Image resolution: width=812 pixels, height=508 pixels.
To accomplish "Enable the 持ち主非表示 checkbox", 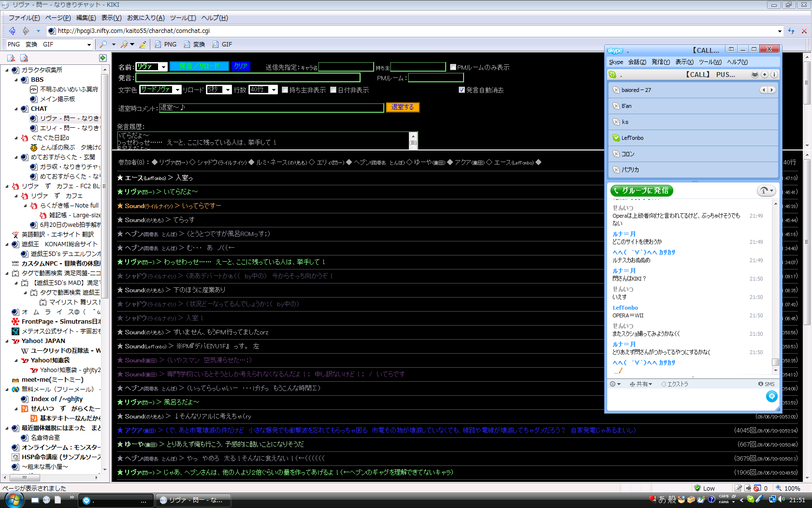I will (285, 90).
